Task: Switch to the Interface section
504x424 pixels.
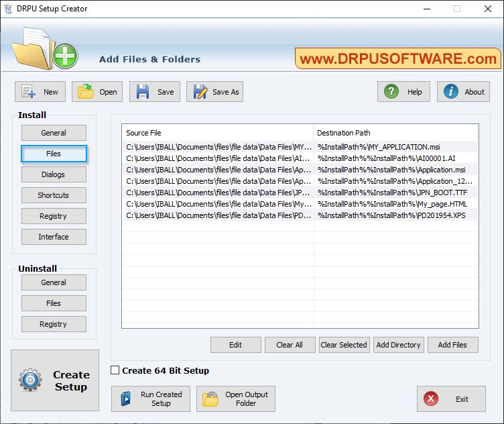Action: (x=54, y=237)
